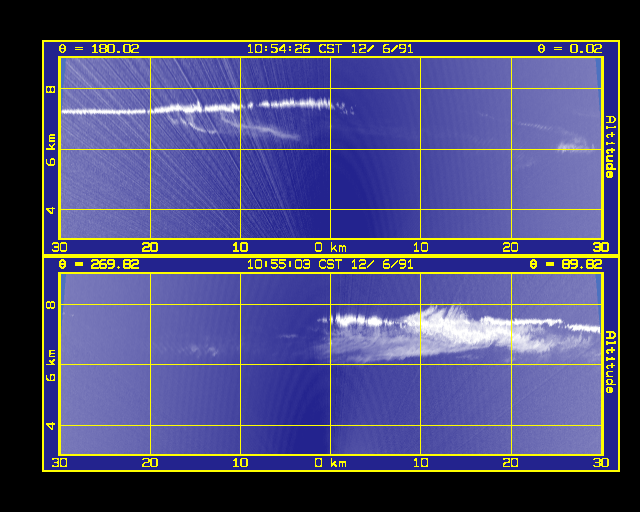Image resolution: width=640 pixels, height=512 pixels.
Task: Click the '4' altitude tick label in the lower panel
Action: 51,426
